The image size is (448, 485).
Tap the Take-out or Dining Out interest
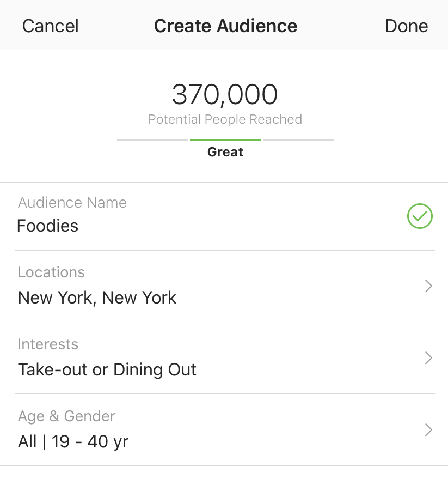pyautogui.click(x=107, y=369)
